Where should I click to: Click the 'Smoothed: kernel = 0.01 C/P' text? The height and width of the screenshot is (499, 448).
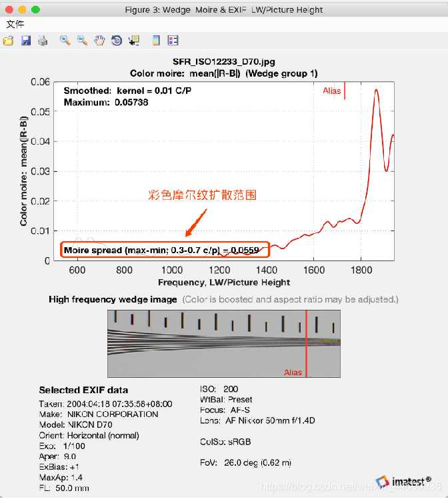[127, 91]
